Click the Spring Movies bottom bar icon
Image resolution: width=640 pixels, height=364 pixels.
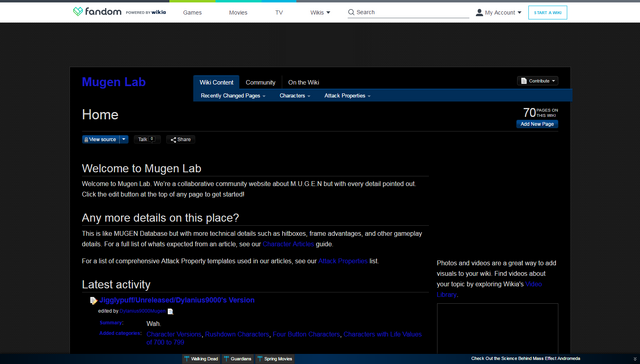260,359
